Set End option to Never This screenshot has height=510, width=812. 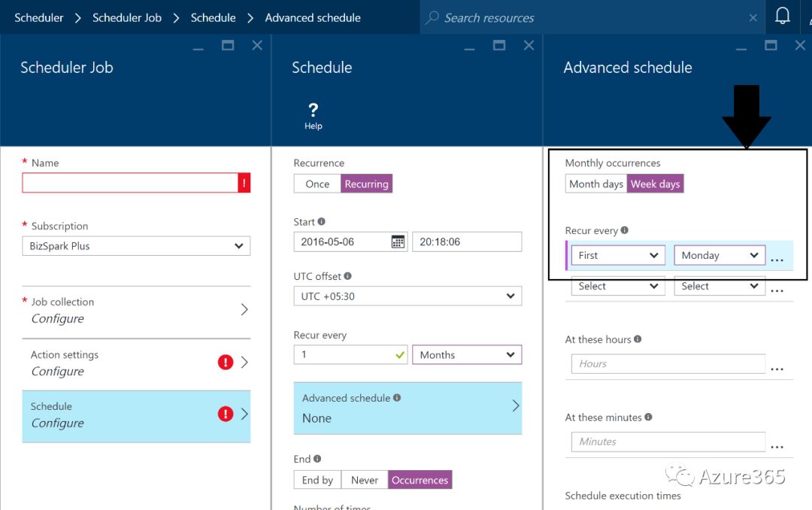(364, 480)
